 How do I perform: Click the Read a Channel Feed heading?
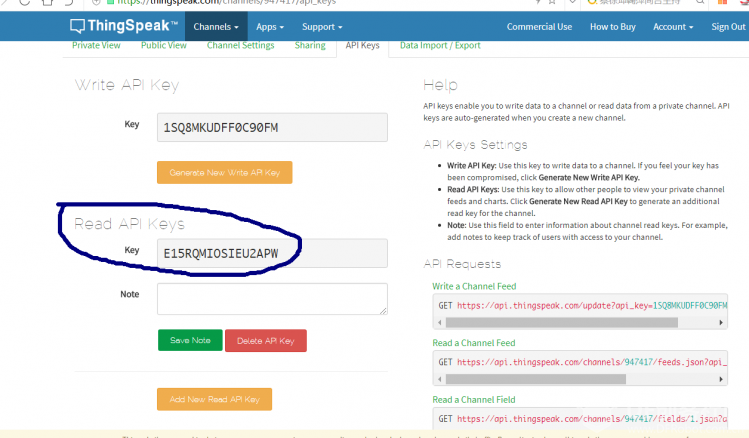(x=473, y=343)
